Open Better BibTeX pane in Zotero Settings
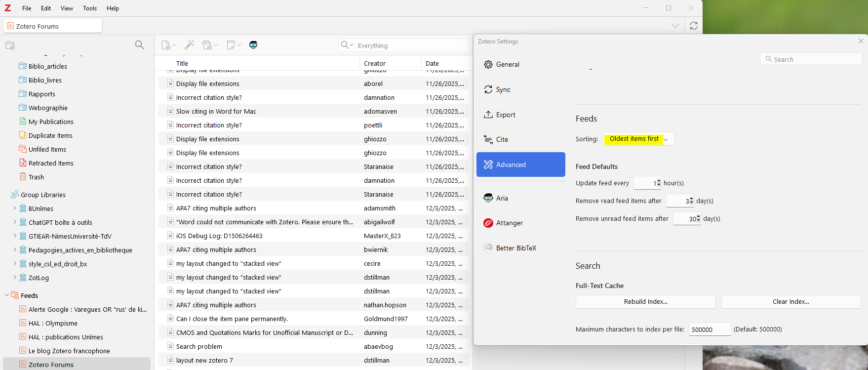 (521, 248)
